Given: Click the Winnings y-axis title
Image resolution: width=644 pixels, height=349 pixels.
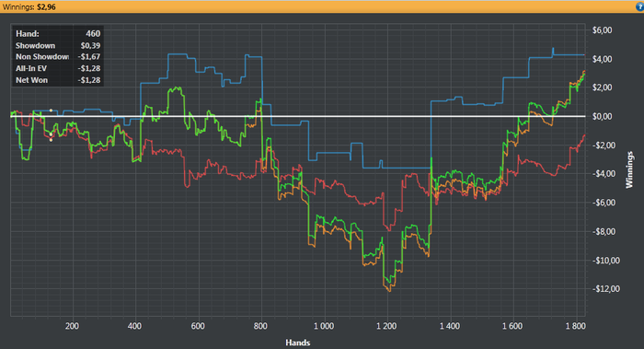Looking at the screenshot, I should coord(629,169).
